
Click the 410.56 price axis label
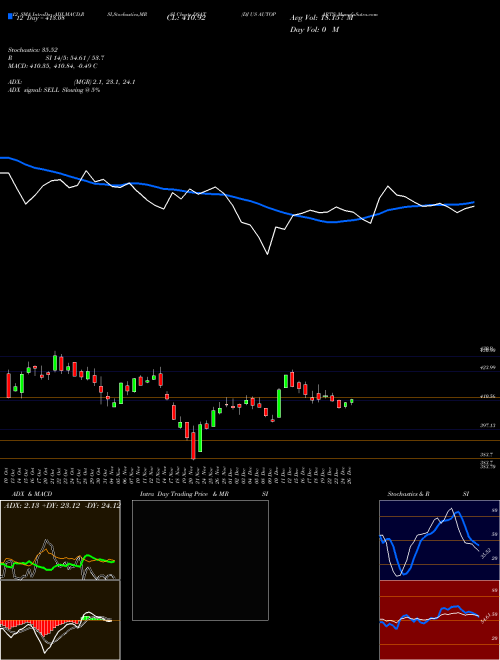click(x=487, y=396)
